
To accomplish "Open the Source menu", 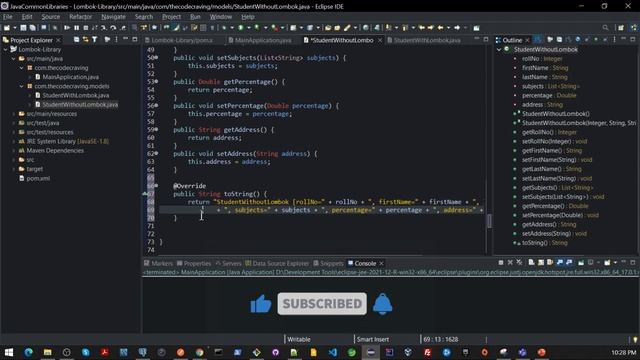I will pos(51,17).
